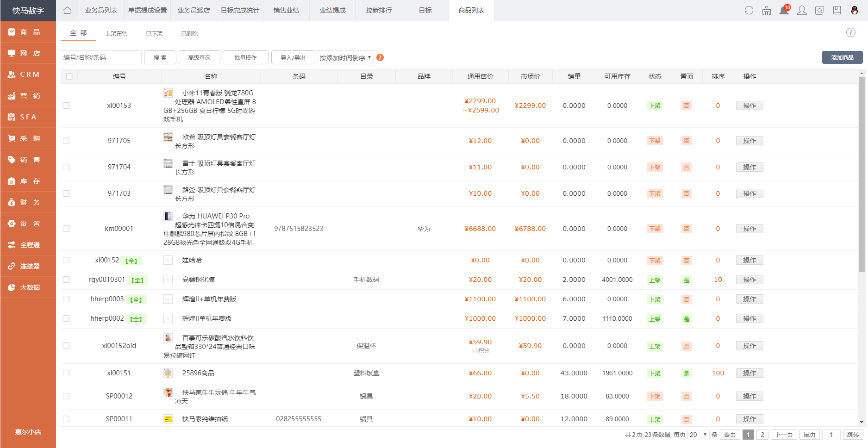Viewport: 868px width, 448px height.
Task: Open the user profile icon
Action: 802,11
